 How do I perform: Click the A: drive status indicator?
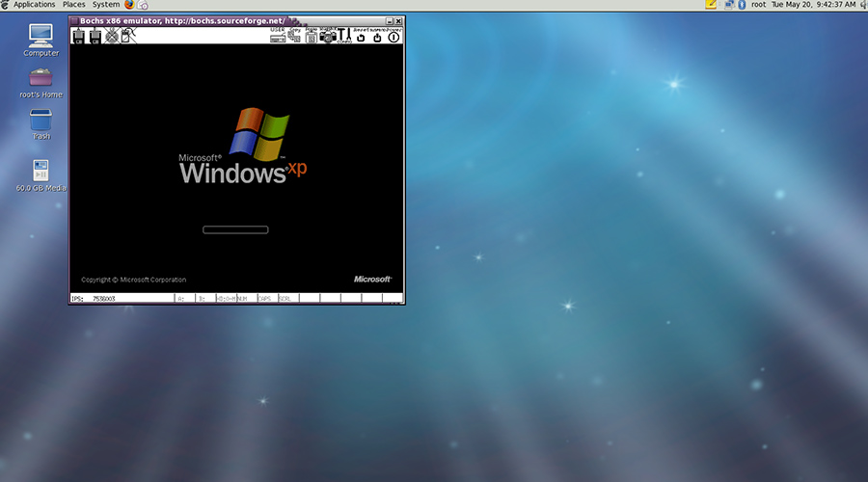(x=185, y=298)
